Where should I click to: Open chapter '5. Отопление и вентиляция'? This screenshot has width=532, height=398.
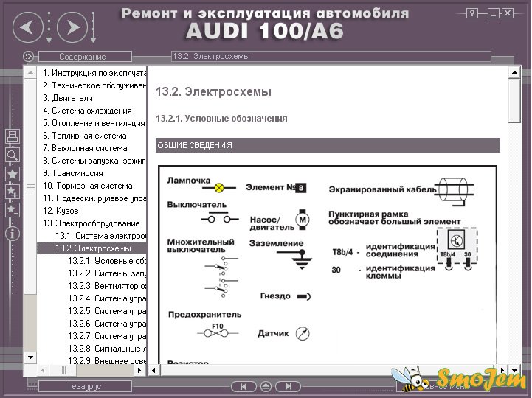coord(94,123)
